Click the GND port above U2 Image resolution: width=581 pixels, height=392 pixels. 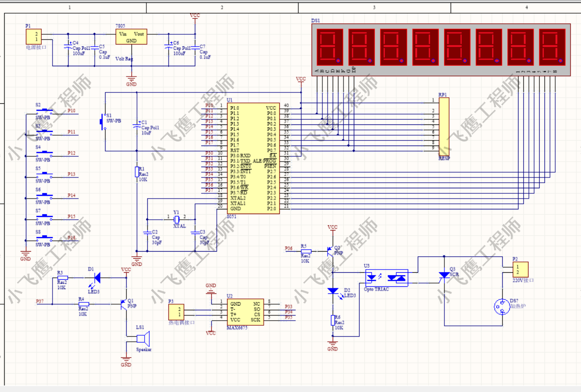(x=211, y=288)
